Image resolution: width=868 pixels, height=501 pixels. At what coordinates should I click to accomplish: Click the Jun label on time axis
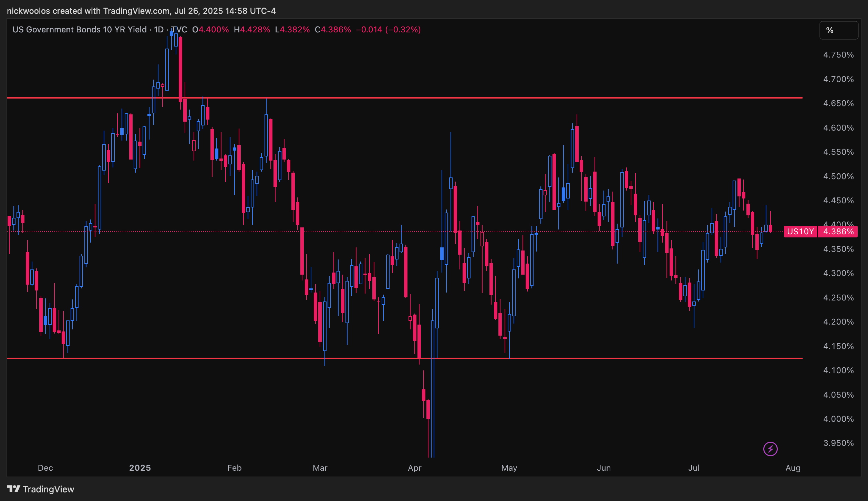603,468
